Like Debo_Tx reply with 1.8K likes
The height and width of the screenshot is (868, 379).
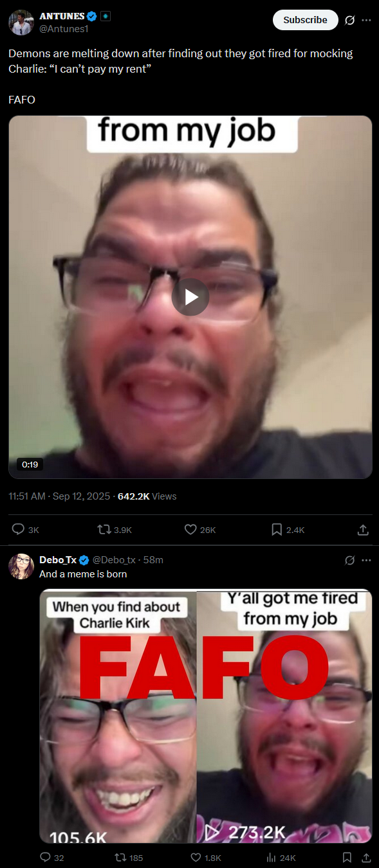point(207,858)
